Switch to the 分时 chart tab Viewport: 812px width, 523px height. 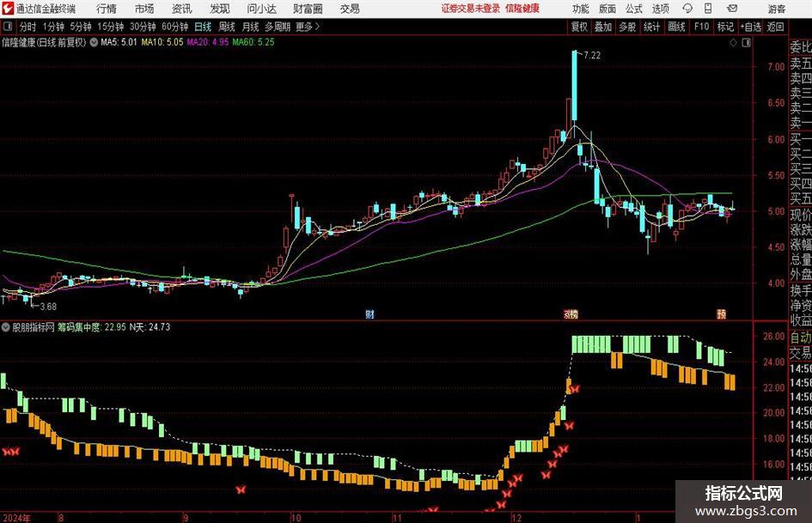coord(28,27)
